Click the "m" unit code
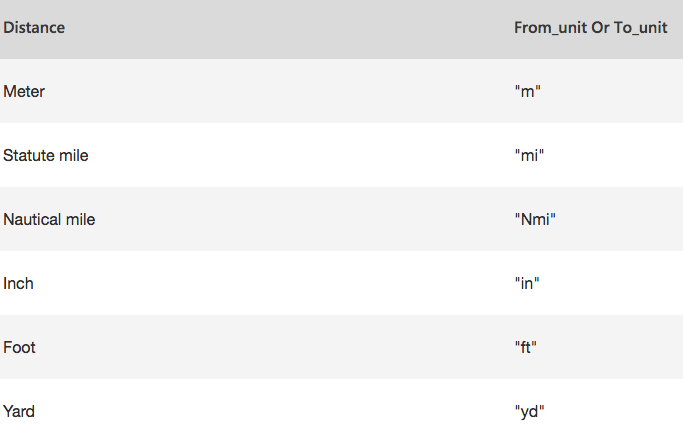Image resolution: width=683 pixels, height=440 pixels. [527, 91]
